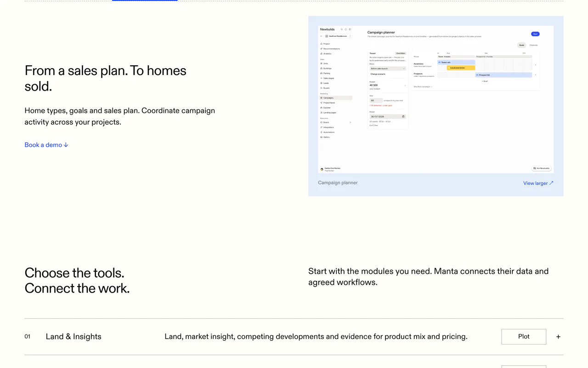Select the Teaser ads timeline bar
Image resolution: width=588 pixels, height=368 pixels.
(x=456, y=62)
